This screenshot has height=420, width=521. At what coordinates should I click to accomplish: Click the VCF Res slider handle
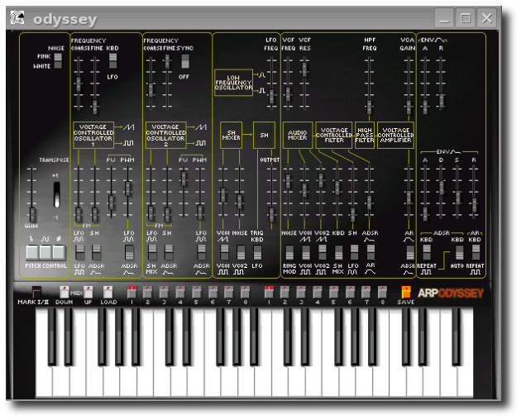[x=304, y=69]
